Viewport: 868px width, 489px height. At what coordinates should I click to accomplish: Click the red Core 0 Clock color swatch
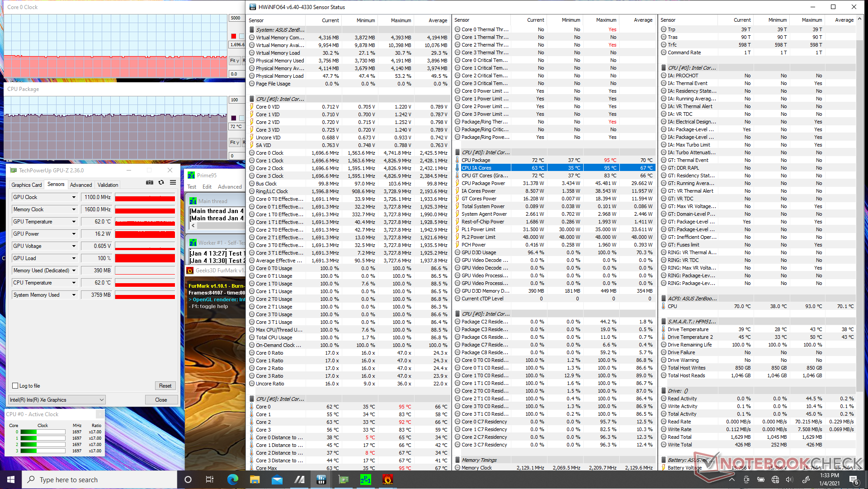234,36
